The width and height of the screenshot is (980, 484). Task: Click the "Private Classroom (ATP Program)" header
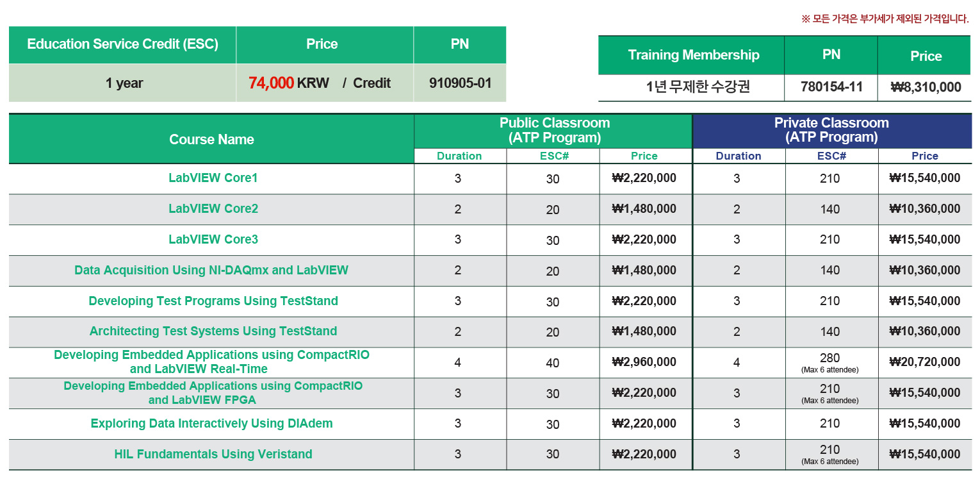[831, 130]
